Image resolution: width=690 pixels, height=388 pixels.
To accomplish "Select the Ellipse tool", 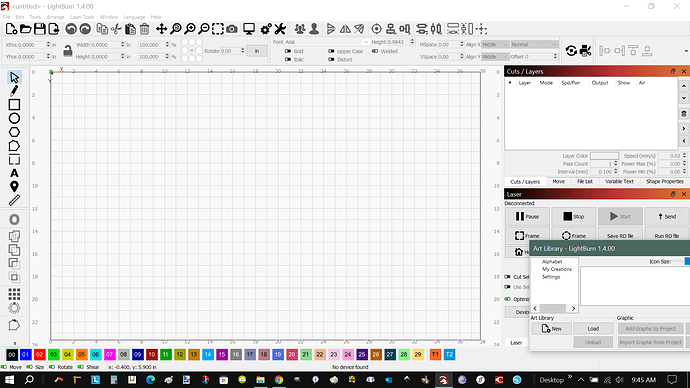I will pyautogui.click(x=14, y=118).
